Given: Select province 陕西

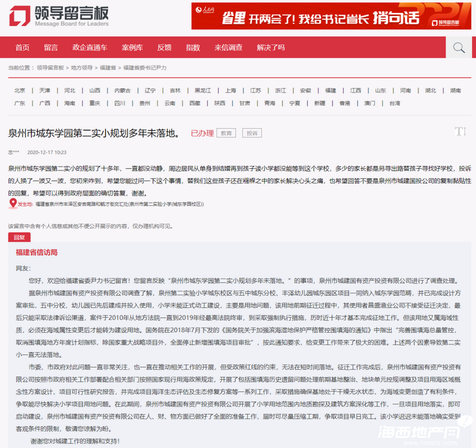Looking at the screenshot, I should [x=220, y=103].
